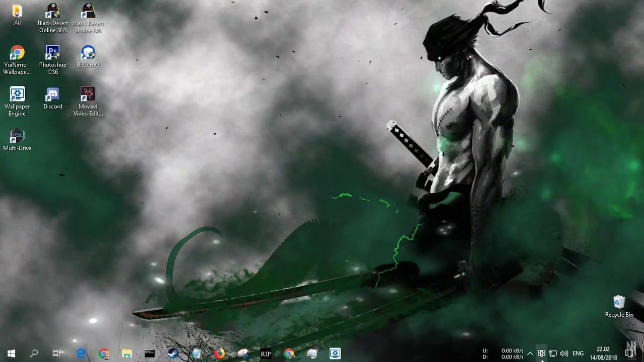The width and height of the screenshot is (644, 362).
Task: Open the Chrome icon right of RIP
Action: [x=289, y=353]
